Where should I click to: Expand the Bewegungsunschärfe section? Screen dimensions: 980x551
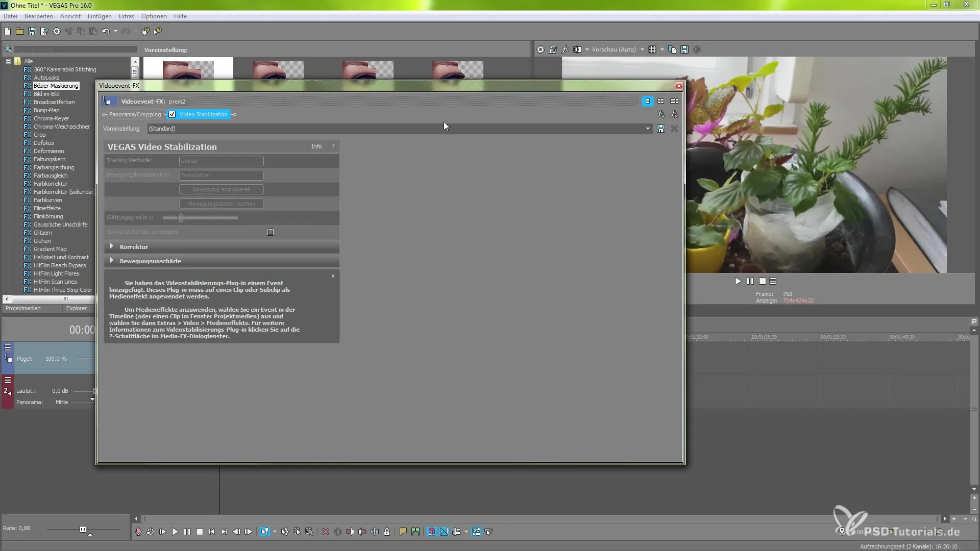112,261
